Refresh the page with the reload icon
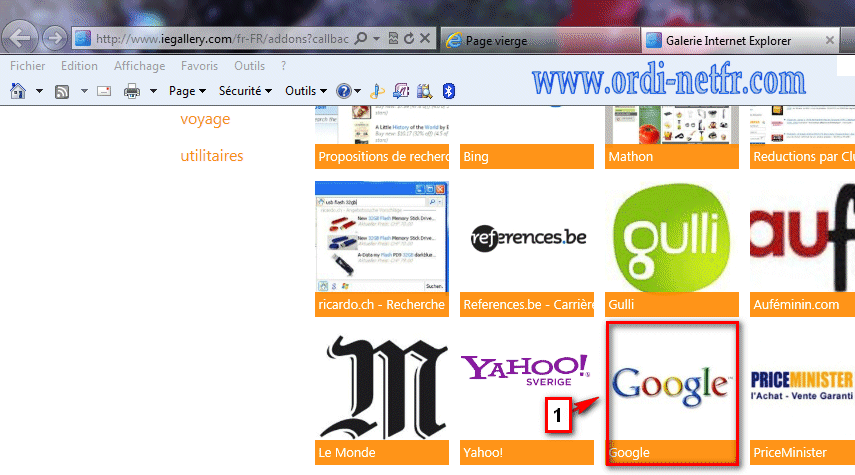 [409, 39]
